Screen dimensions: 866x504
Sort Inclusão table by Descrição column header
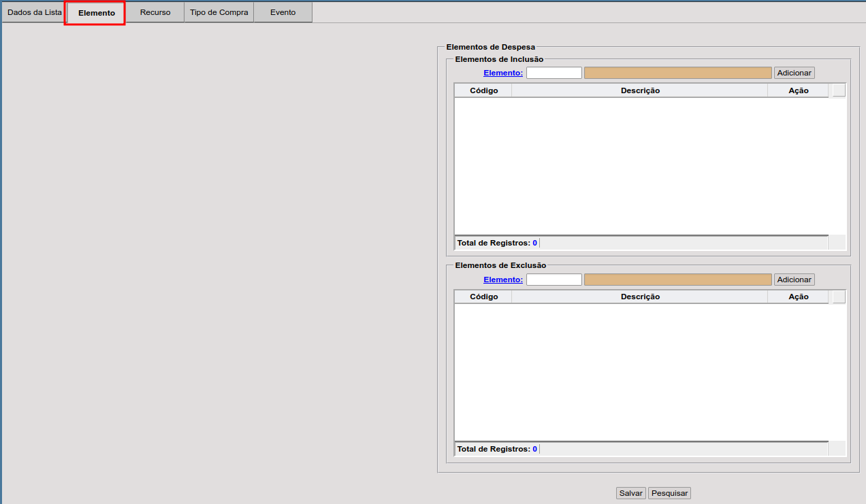point(640,90)
